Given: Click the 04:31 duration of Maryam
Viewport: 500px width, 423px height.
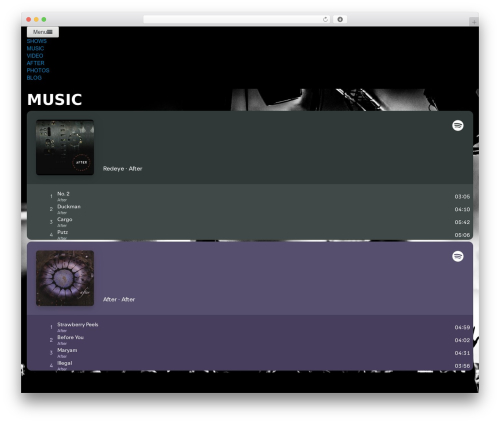Looking at the screenshot, I should [x=462, y=353].
